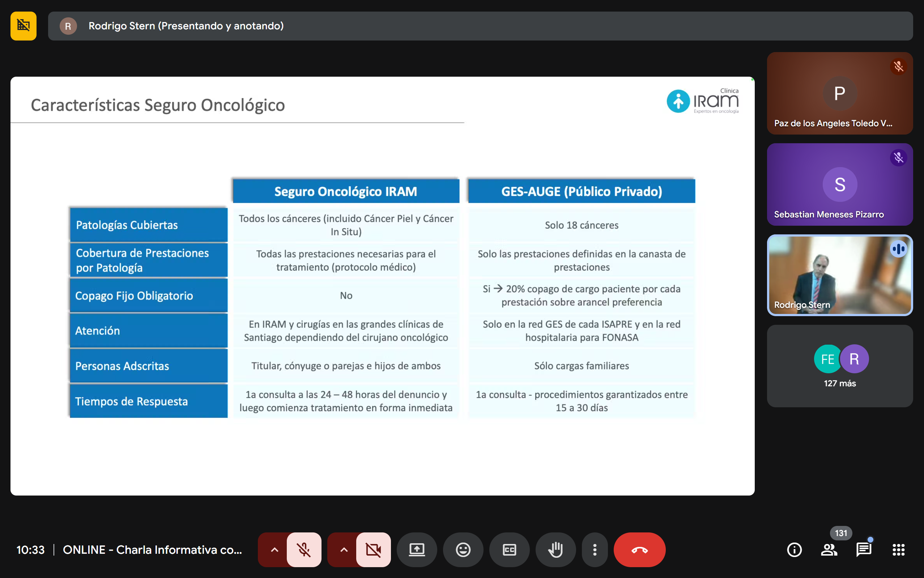The height and width of the screenshot is (578, 924).
Task: Leave the call with red hangup button
Action: click(639, 550)
